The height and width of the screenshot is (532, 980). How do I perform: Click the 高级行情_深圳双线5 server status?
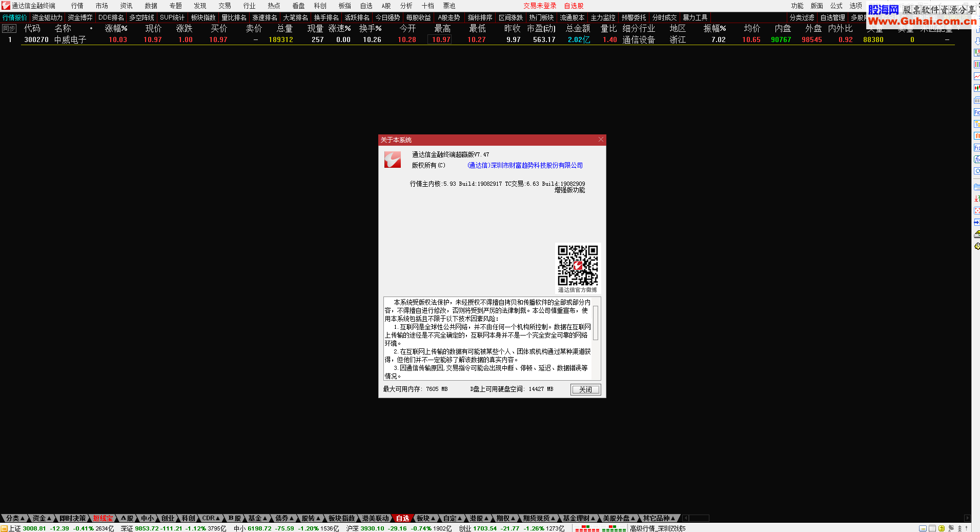pyautogui.click(x=658, y=528)
